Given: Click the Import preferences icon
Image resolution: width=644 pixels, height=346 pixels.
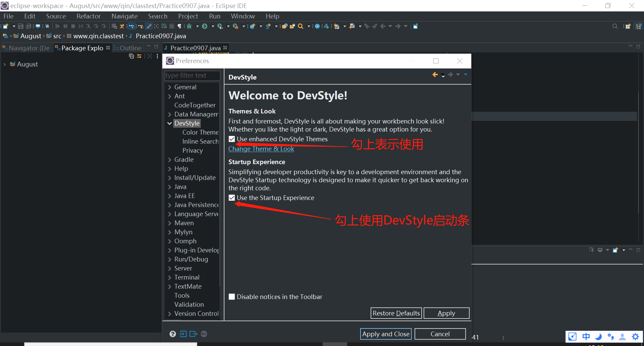Looking at the screenshot, I should 183,334.
